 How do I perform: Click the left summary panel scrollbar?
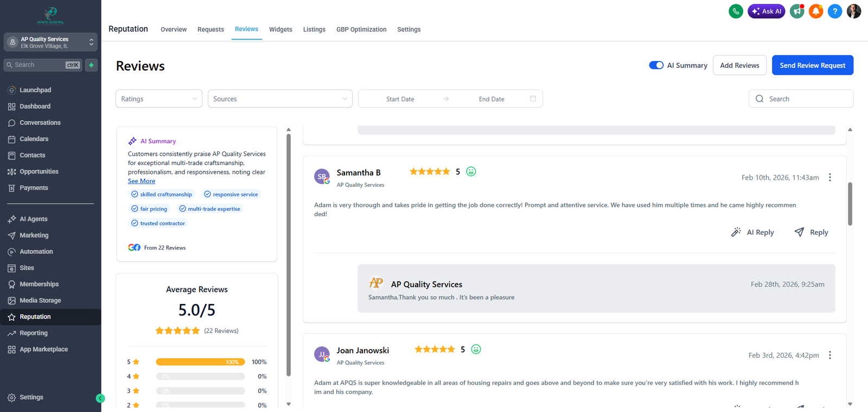[x=289, y=255]
